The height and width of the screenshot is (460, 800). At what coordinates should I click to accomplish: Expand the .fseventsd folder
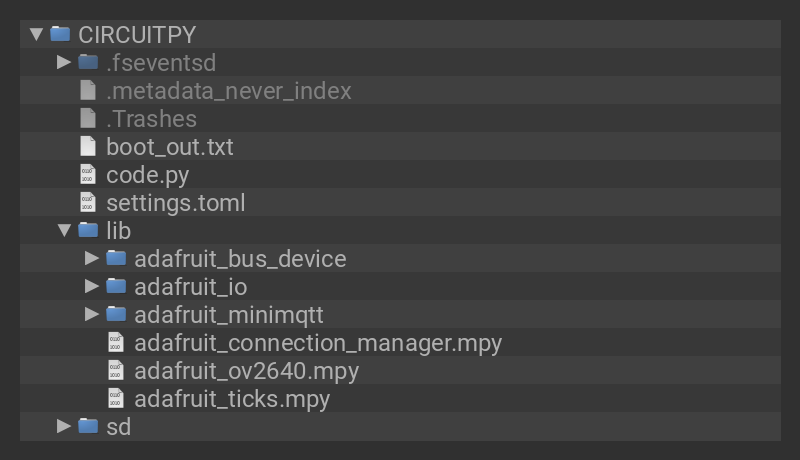click(x=64, y=62)
